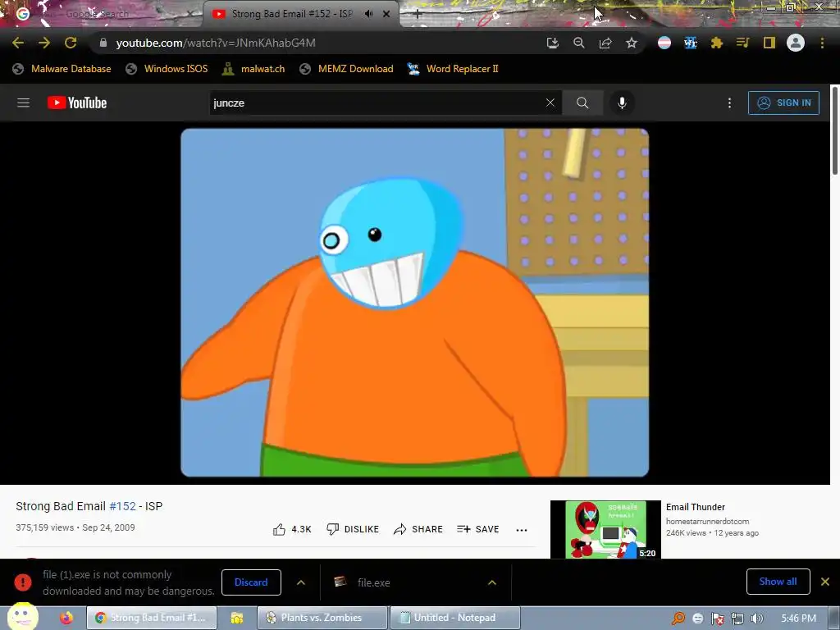Image resolution: width=840 pixels, height=630 pixels.
Task: Close the Strong Bad Email tab
Action: point(386,14)
